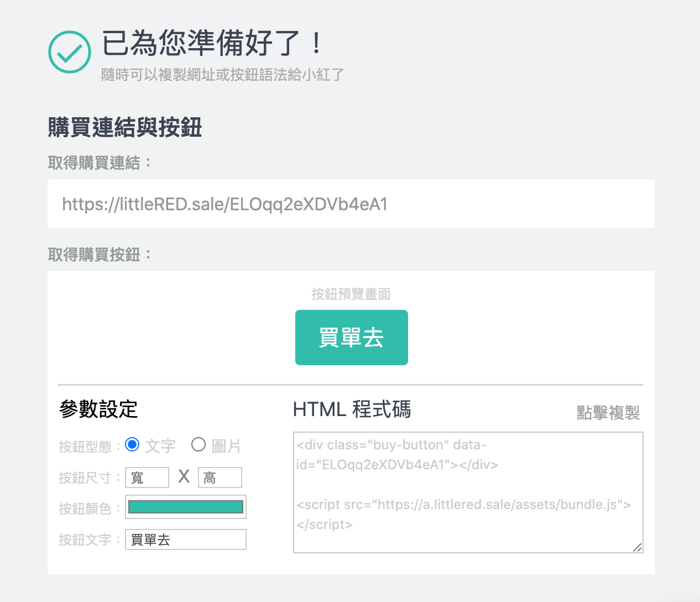
Task: Click the 按鈕預覽畫面 caption
Action: (x=351, y=294)
